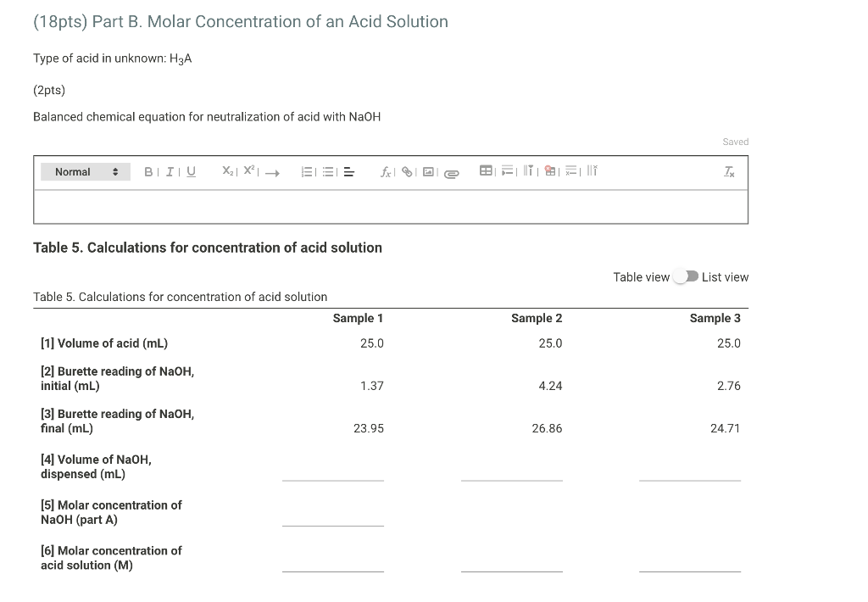Insert an image into the editor
The width and height of the screenshot is (868, 602).
coord(427,171)
